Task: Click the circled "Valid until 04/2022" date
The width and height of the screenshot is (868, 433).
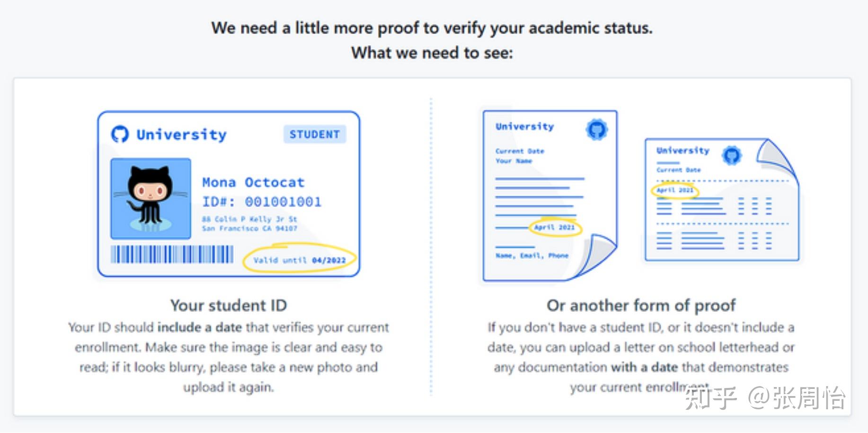Action: click(x=299, y=260)
